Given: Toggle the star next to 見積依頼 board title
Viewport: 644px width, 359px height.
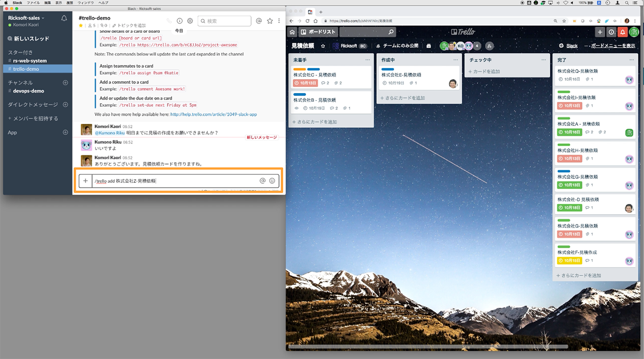Looking at the screenshot, I should [323, 46].
